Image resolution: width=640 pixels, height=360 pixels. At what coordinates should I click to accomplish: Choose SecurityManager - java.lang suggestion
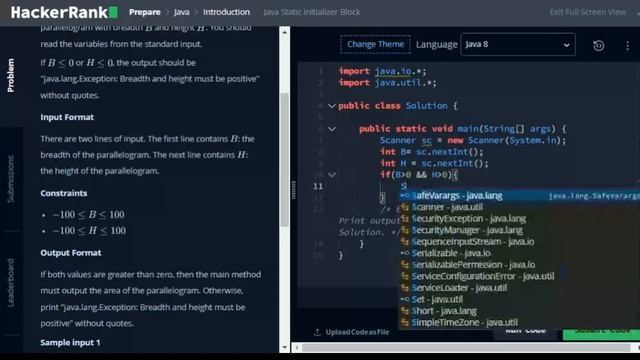pyautogui.click(x=519, y=230)
